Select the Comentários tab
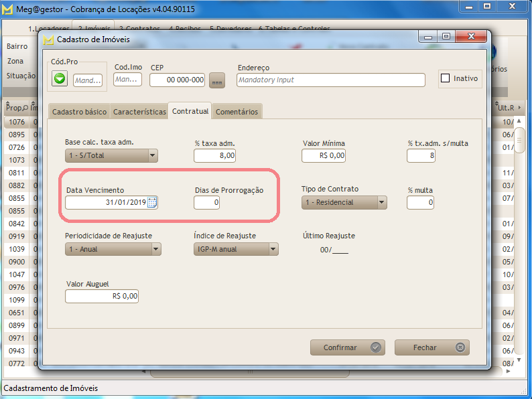532x399 pixels. pyautogui.click(x=237, y=112)
